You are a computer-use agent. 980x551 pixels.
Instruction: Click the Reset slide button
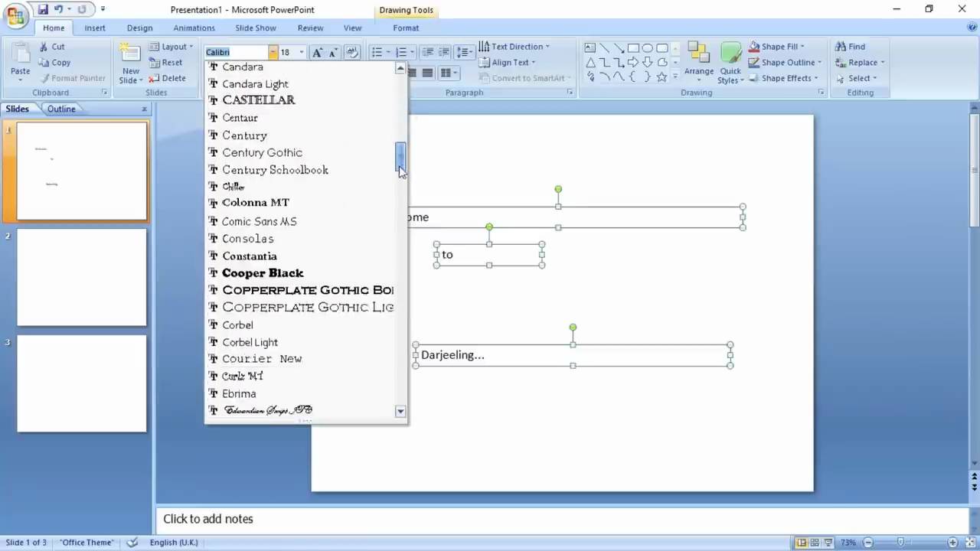pos(165,63)
